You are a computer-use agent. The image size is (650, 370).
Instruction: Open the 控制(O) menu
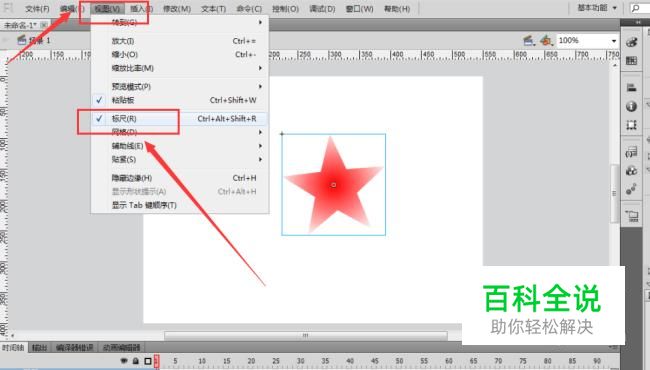point(285,9)
